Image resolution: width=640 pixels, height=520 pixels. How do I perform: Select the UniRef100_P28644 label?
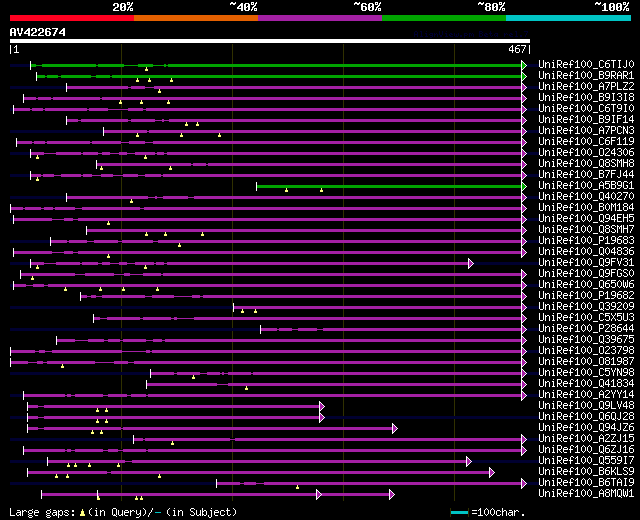(x=586, y=329)
